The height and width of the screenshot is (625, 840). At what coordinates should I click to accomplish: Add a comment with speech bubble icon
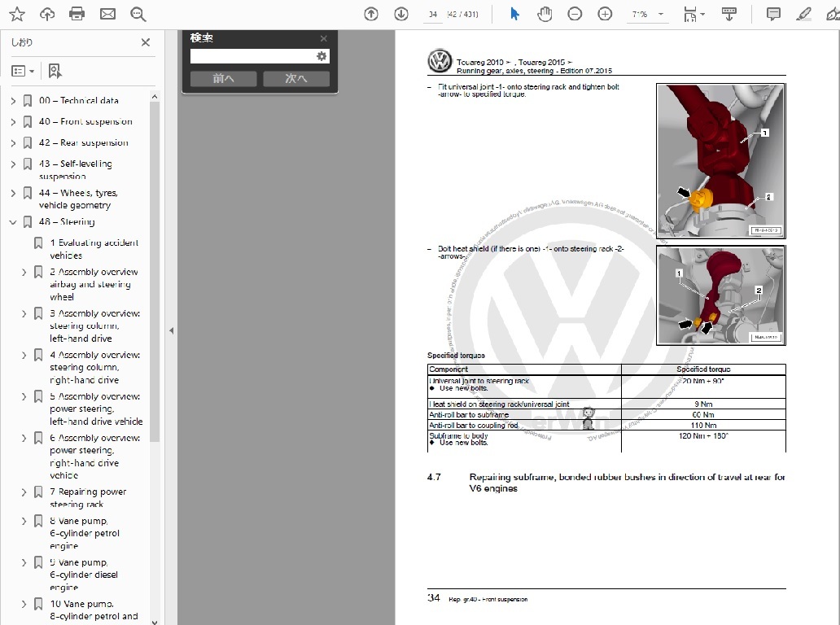click(773, 14)
